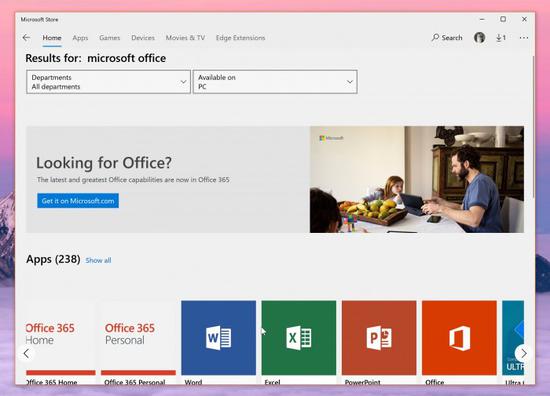Select the orange Office app tile
The image size is (550, 396).
(x=460, y=337)
